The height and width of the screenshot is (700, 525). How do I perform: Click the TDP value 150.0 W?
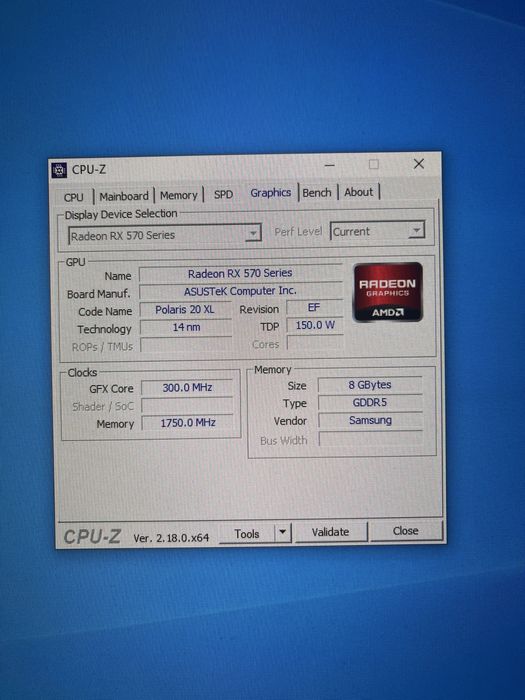(x=315, y=325)
